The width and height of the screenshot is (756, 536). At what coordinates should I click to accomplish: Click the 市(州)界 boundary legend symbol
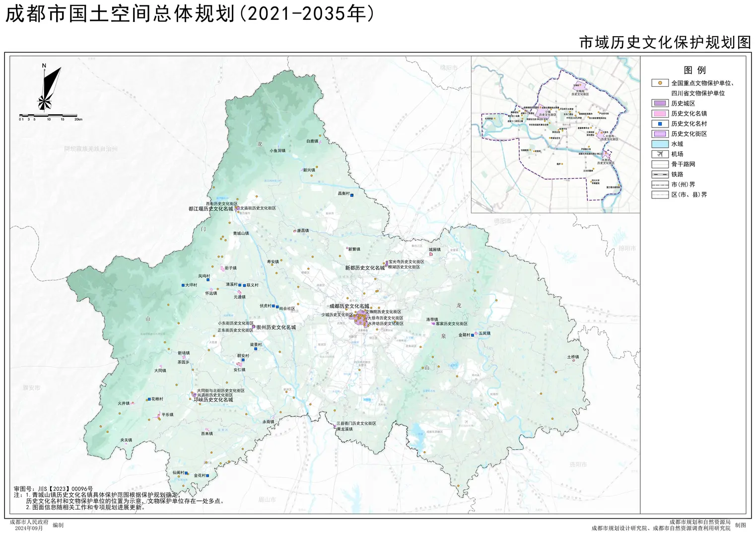(660, 185)
